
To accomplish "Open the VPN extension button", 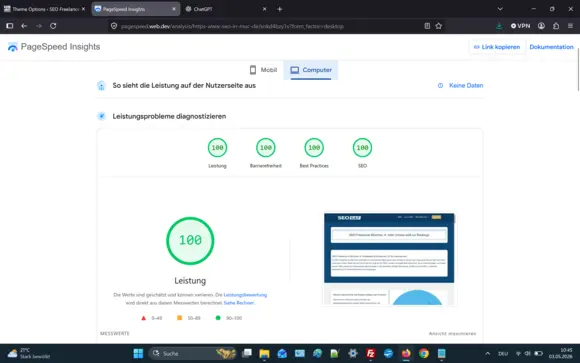I will pos(520,26).
